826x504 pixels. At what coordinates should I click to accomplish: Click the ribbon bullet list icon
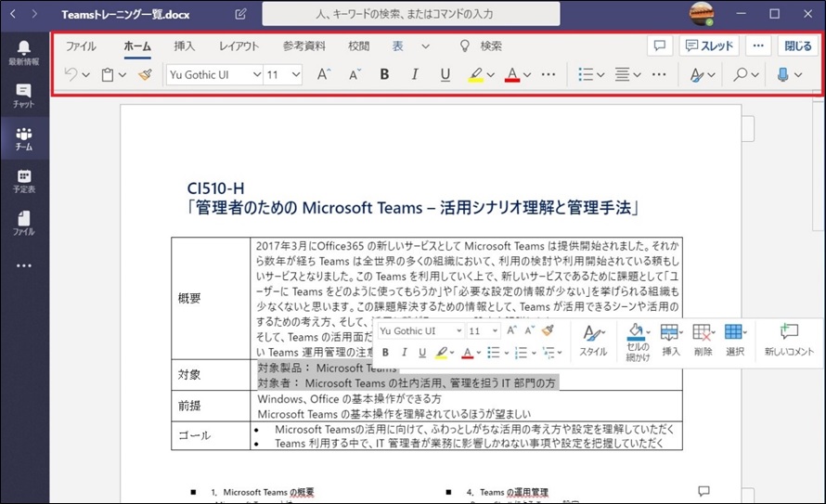(586, 74)
